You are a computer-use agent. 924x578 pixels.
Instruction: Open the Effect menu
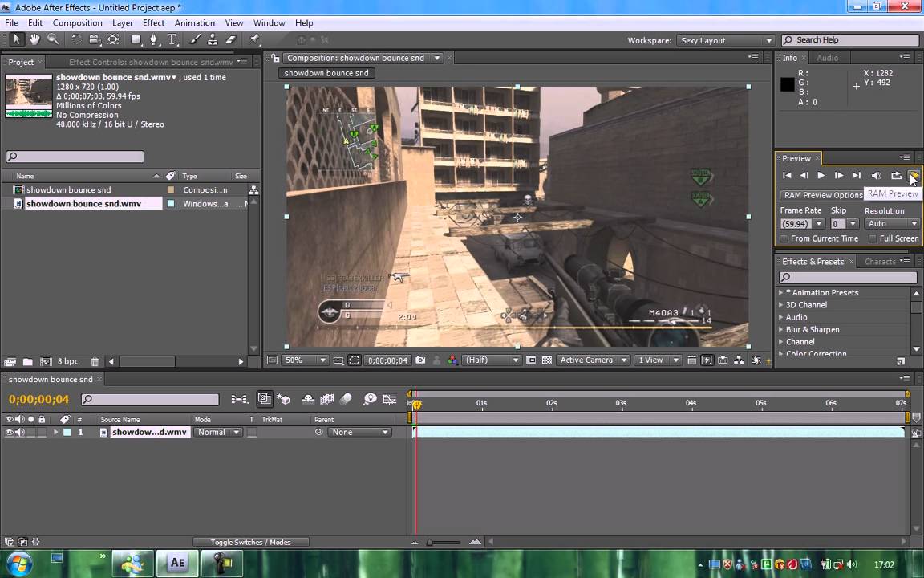tap(153, 22)
